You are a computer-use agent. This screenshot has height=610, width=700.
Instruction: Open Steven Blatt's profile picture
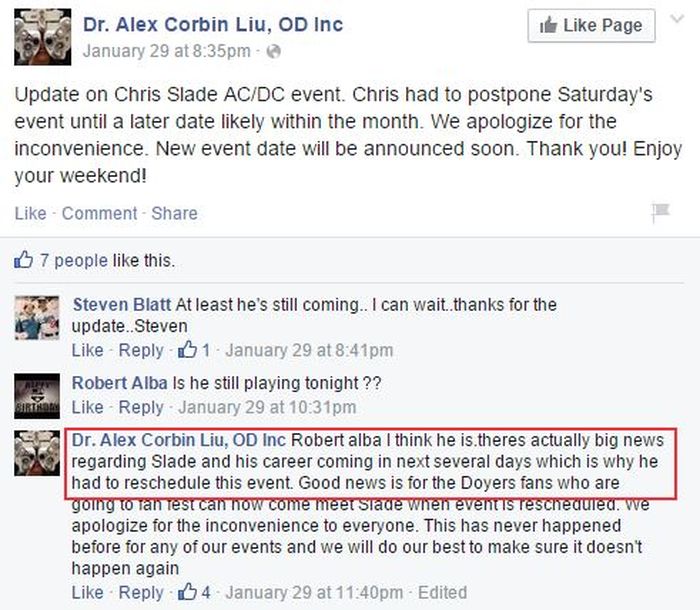[x=41, y=318]
